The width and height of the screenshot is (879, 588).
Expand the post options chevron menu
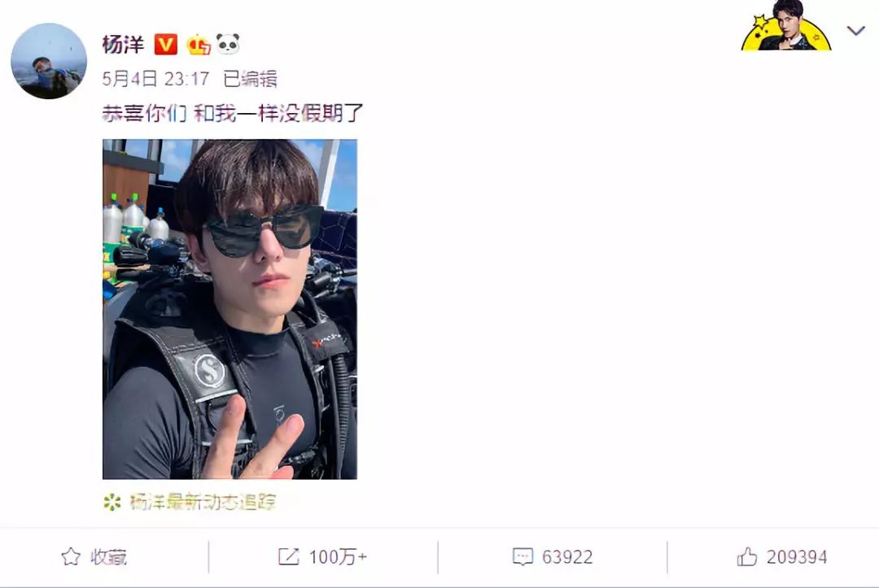point(855,30)
